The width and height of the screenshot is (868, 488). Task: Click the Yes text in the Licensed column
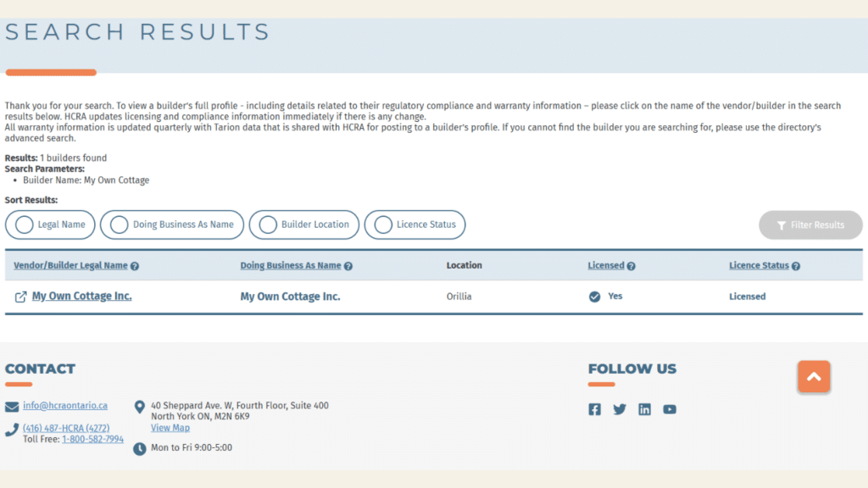[615, 297]
